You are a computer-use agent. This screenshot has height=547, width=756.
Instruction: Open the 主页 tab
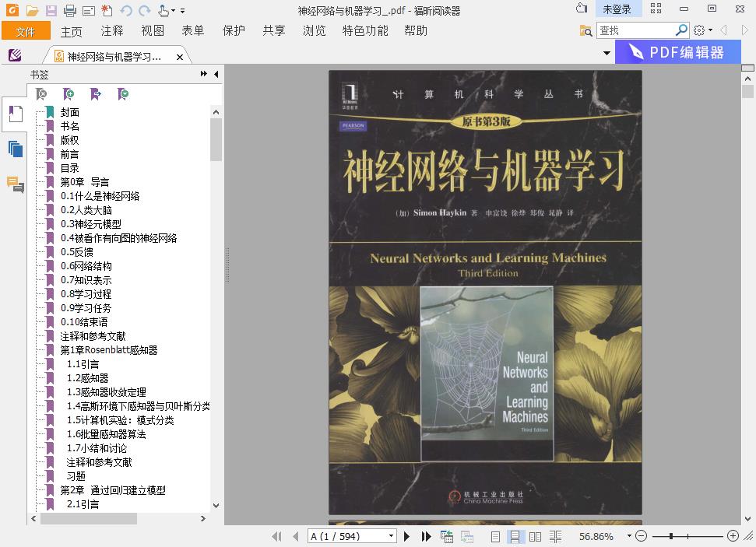pyautogui.click(x=72, y=31)
